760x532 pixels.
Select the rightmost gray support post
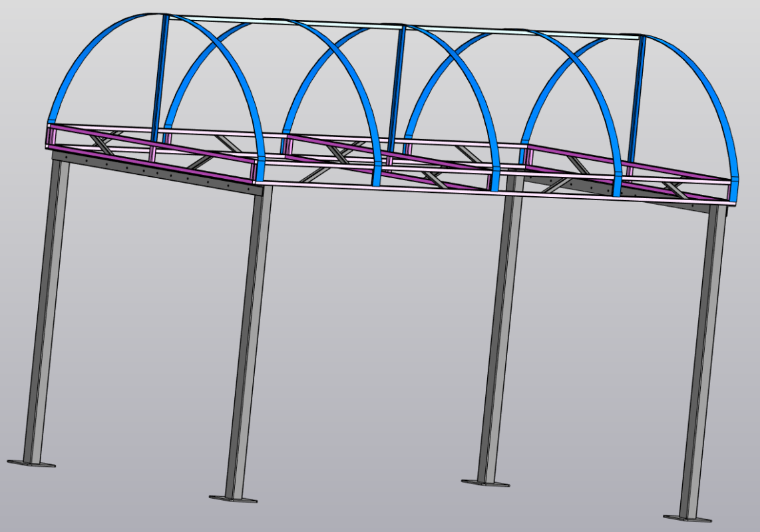[x=703, y=361]
